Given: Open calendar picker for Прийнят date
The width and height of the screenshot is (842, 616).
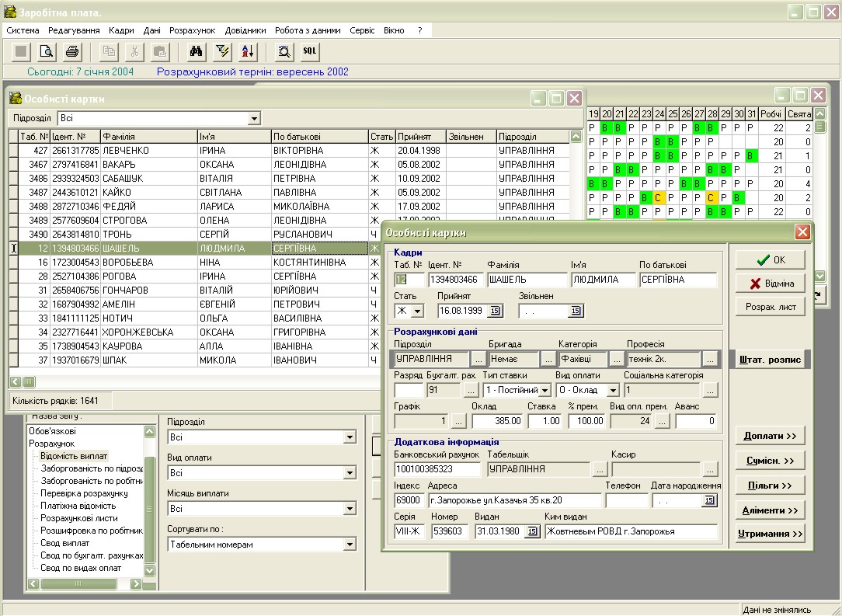Looking at the screenshot, I should (496, 311).
